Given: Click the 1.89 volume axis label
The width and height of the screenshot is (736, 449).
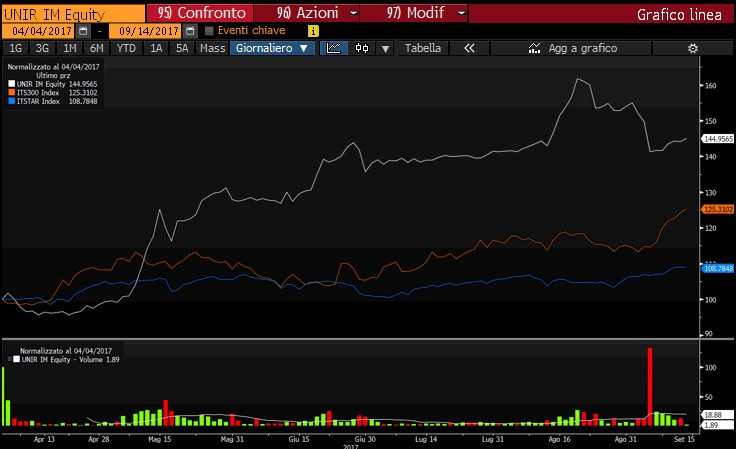Looking at the screenshot, I should pos(718,425).
